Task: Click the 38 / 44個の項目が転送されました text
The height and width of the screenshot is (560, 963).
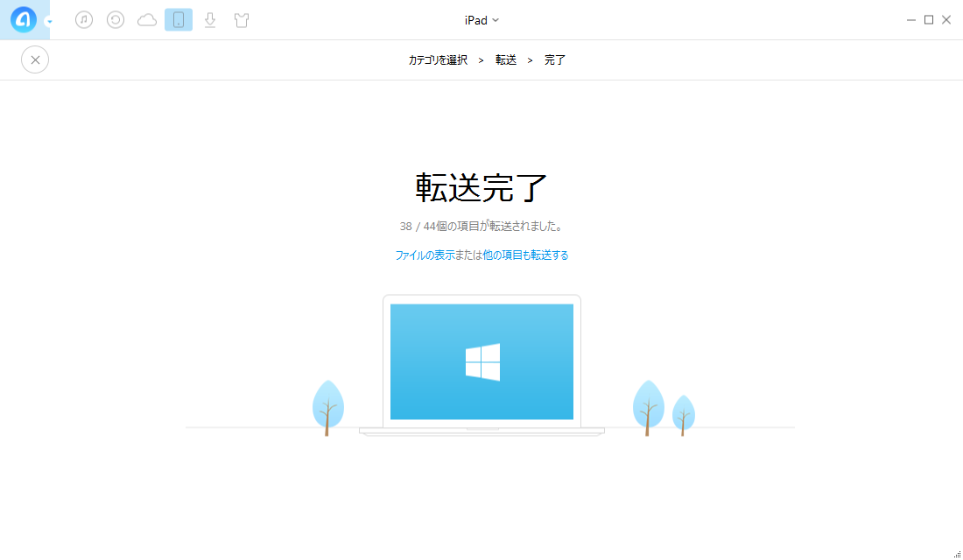Action: point(481,227)
